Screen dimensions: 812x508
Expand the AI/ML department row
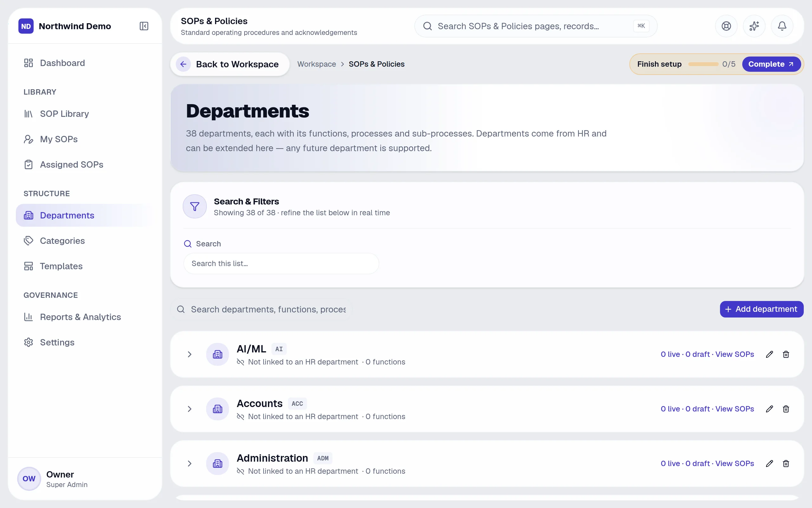[x=190, y=354]
